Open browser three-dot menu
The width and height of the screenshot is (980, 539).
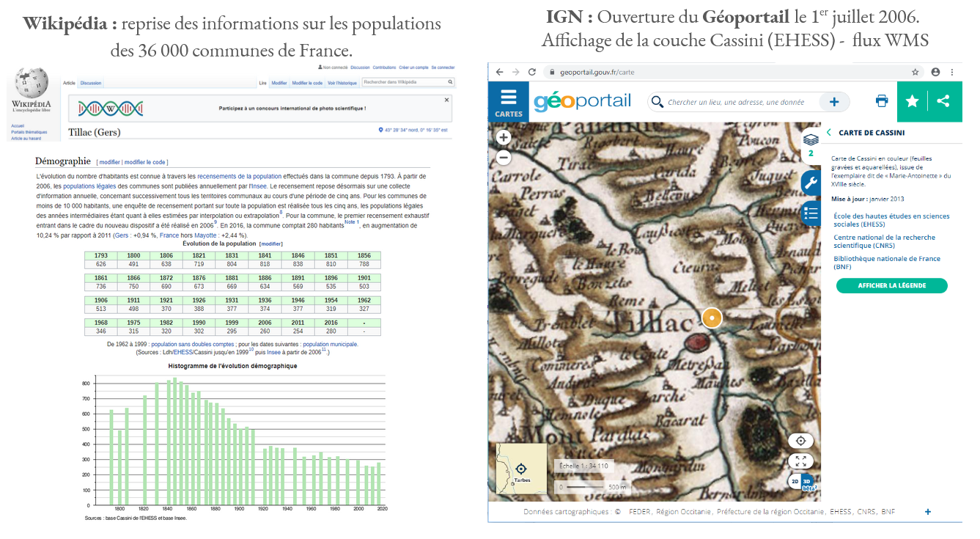click(952, 72)
